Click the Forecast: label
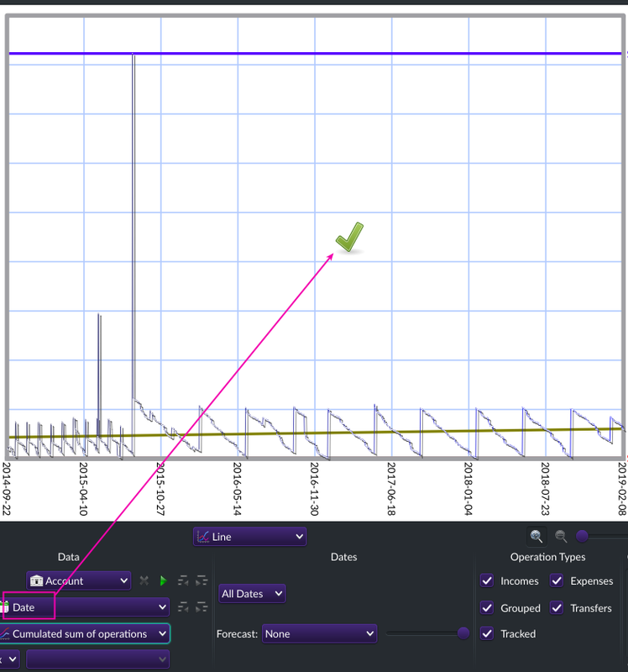The width and height of the screenshot is (628, 672). (x=237, y=634)
